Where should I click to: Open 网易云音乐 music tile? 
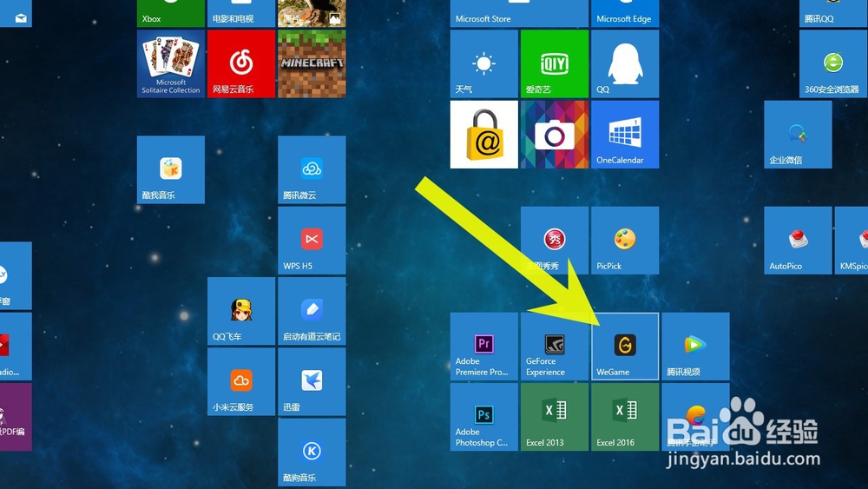[x=240, y=63]
